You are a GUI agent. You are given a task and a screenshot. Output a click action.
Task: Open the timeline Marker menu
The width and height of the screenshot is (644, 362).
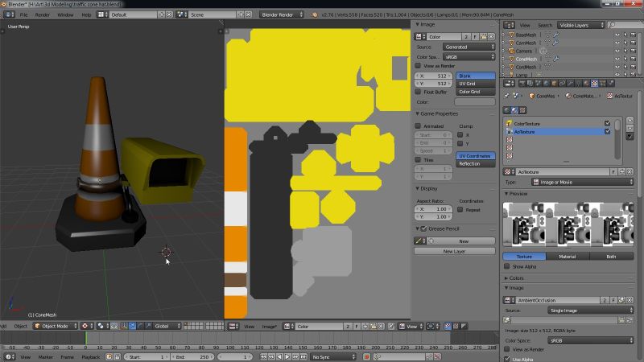coord(46,357)
